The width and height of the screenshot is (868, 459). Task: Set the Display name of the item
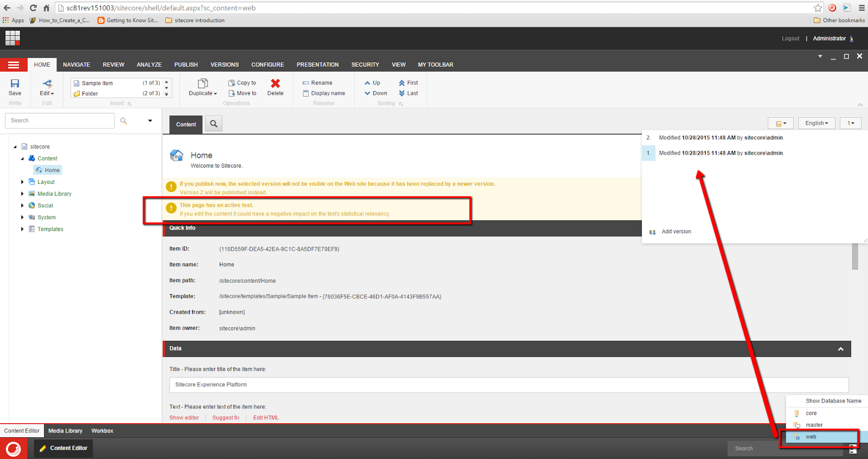tap(324, 93)
